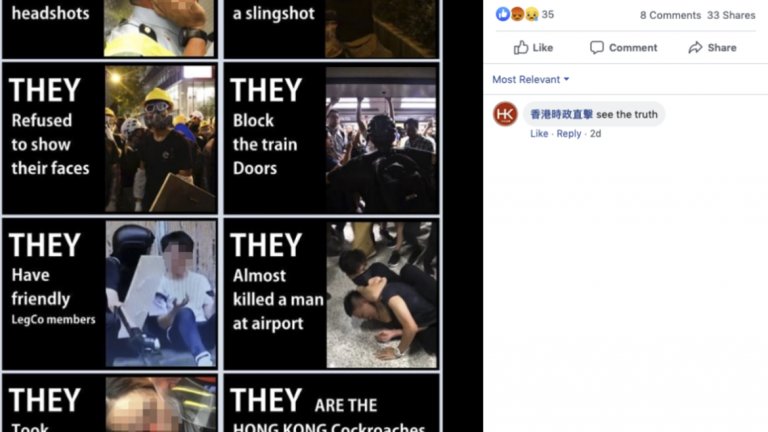This screenshot has height=432, width=768.
Task: Click the 'Block the train Doors' image panel
Action: click(332, 139)
